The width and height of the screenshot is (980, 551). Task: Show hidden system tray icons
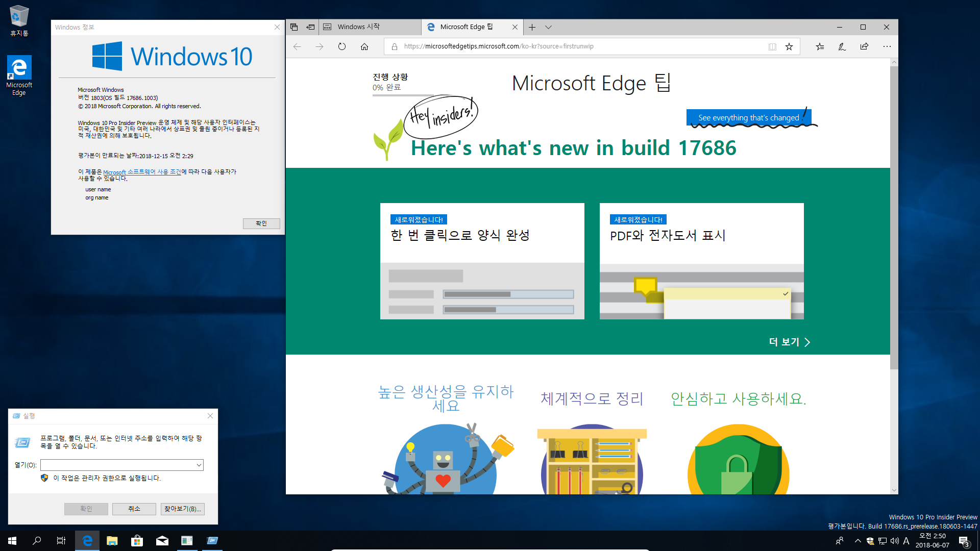(858, 541)
